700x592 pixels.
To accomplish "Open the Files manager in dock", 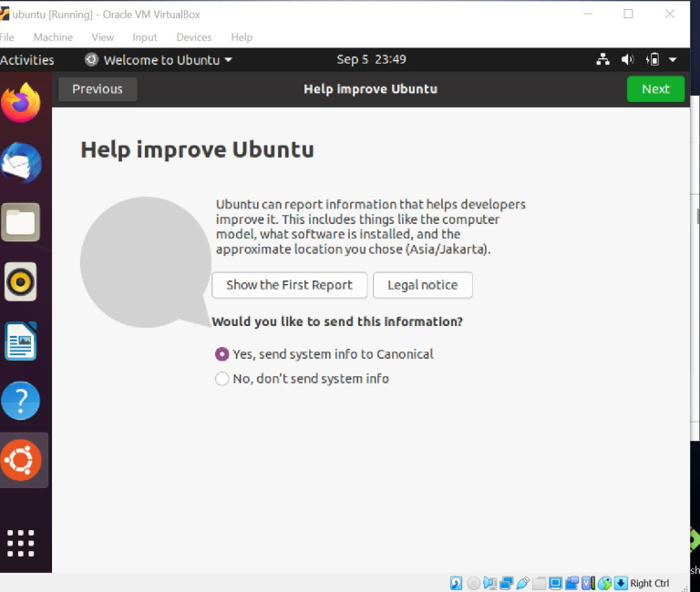I will click(x=21, y=222).
